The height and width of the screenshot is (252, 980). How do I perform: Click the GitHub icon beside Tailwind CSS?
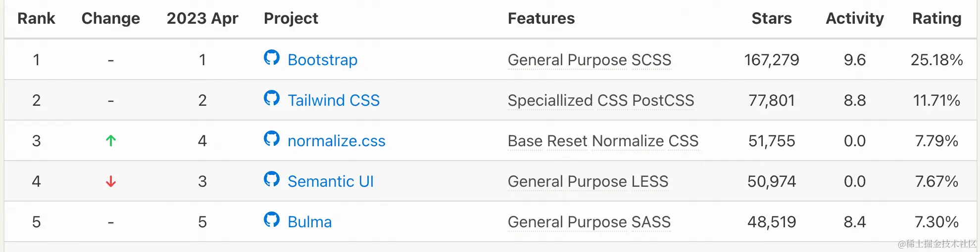coord(272,98)
